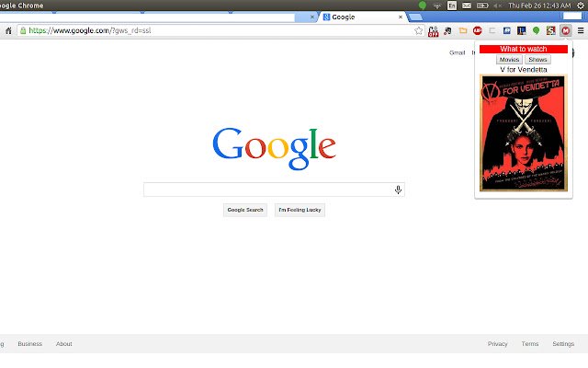
Task: Click the home button in Chrome toolbar
Action: point(8,30)
